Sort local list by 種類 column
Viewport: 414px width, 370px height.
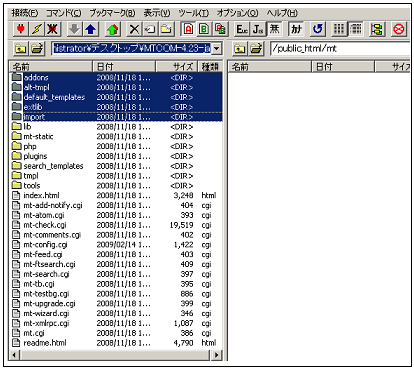pyautogui.click(x=210, y=67)
